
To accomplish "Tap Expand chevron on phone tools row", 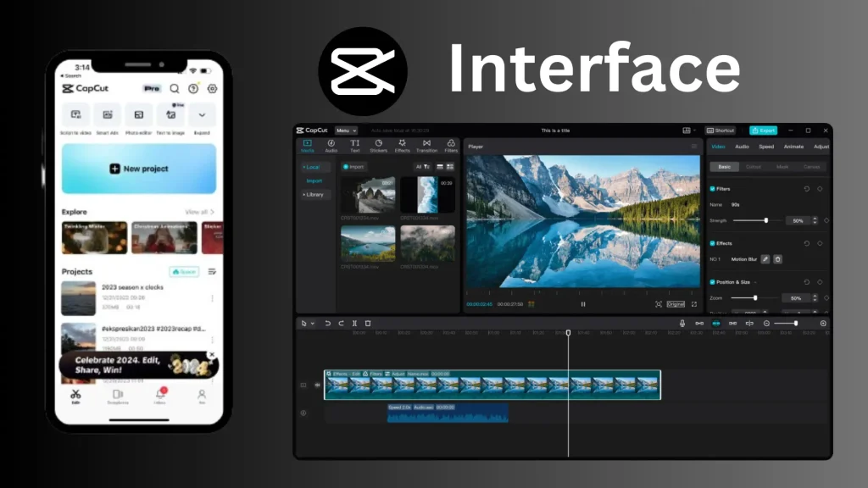I will (x=202, y=114).
